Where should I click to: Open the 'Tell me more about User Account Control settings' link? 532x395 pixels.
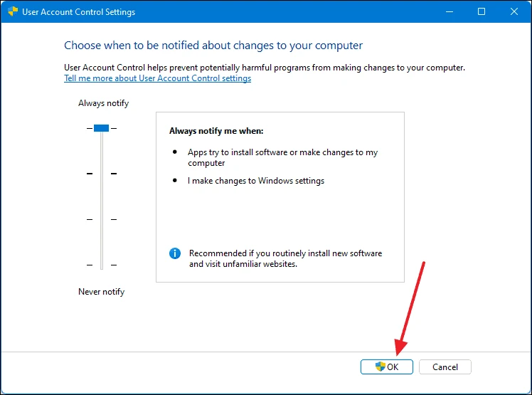coord(157,78)
